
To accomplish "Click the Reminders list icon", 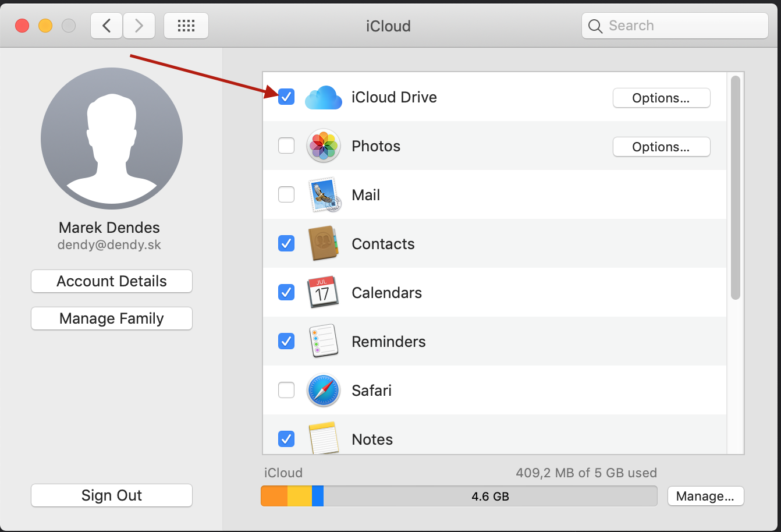I will pyautogui.click(x=323, y=341).
